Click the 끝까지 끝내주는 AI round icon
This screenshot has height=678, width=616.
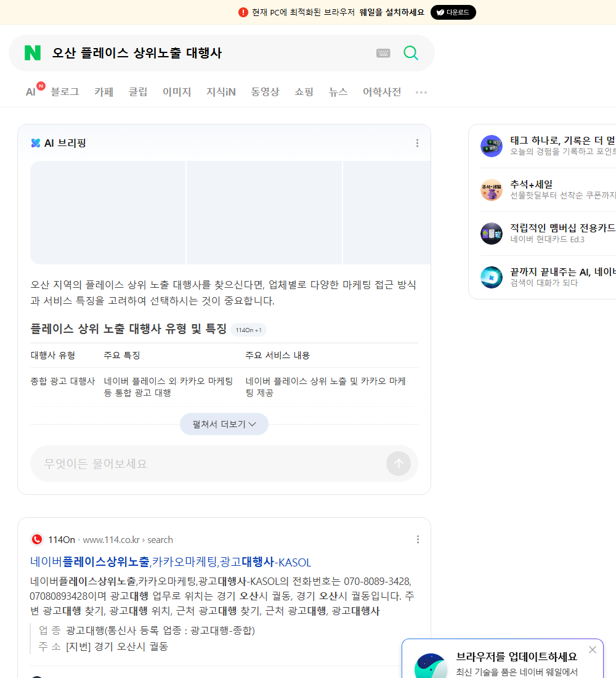coord(492,277)
